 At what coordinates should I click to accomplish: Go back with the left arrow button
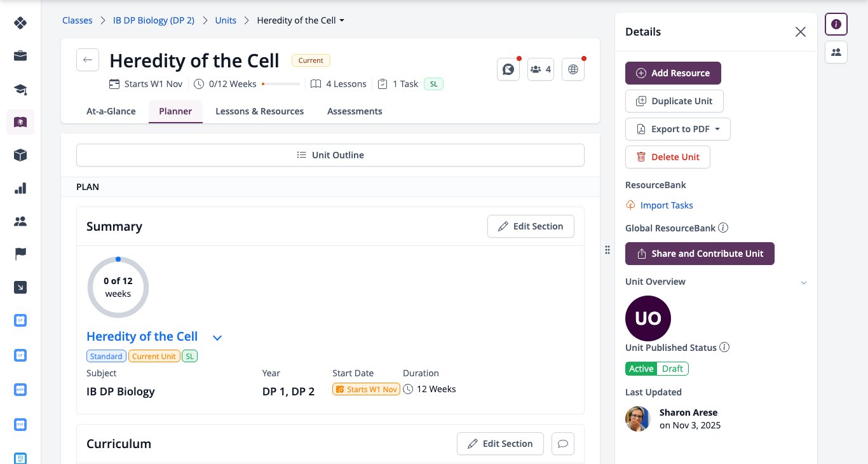pos(88,60)
